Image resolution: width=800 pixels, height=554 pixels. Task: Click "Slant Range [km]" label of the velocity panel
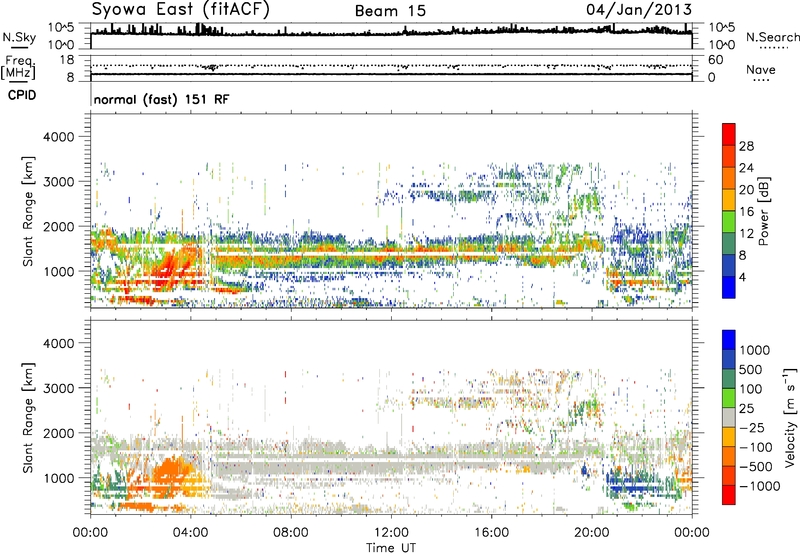coord(28,417)
